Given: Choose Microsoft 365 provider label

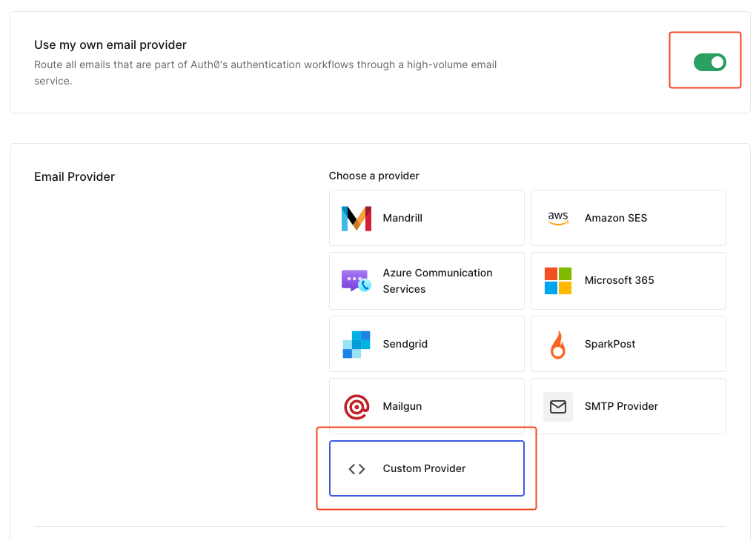Looking at the screenshot, I should point(619,280).
